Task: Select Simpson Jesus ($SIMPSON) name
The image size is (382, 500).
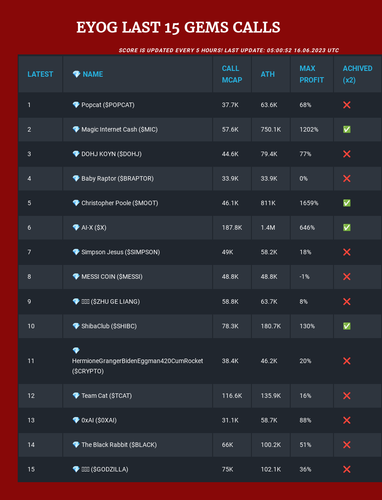Action: click(x=121, y=252)
